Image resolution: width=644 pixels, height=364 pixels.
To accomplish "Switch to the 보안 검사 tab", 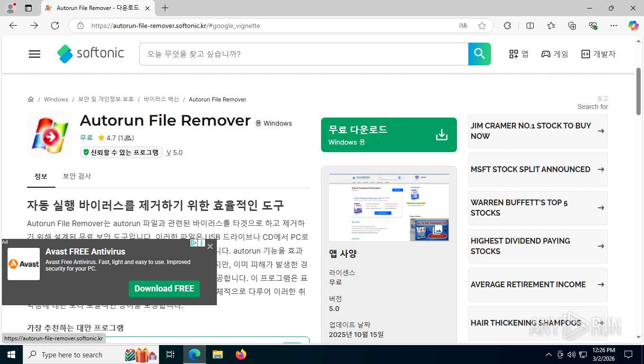I will [x=77, y=176].
